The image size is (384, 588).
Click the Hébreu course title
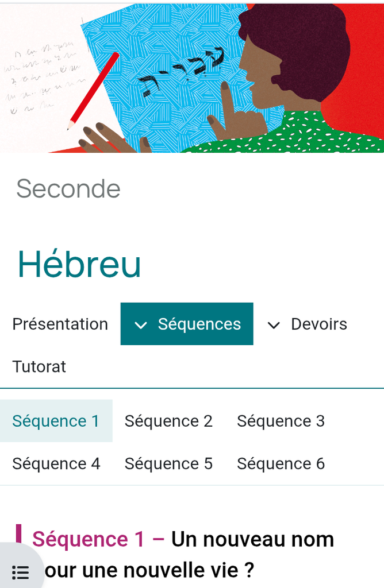coord(79,264)
